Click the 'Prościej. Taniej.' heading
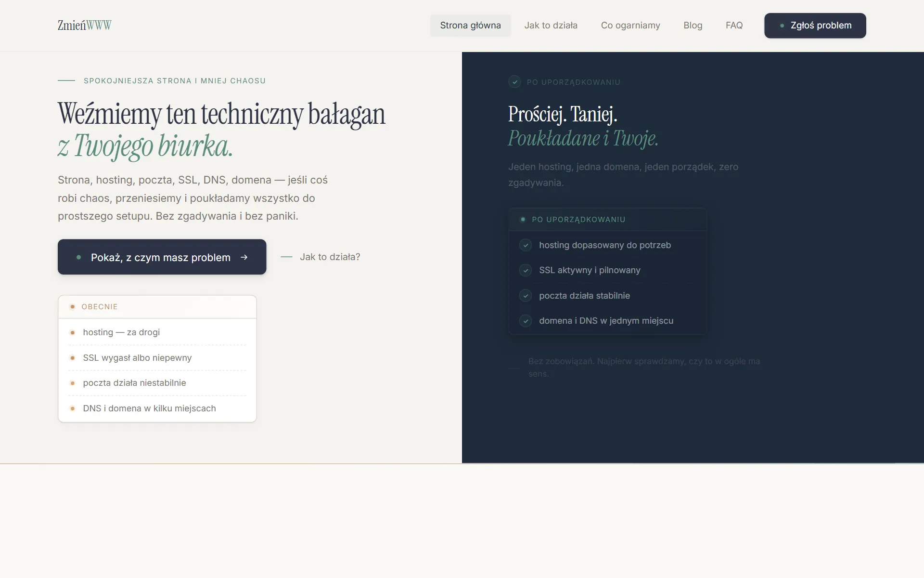 click(563, 115)
